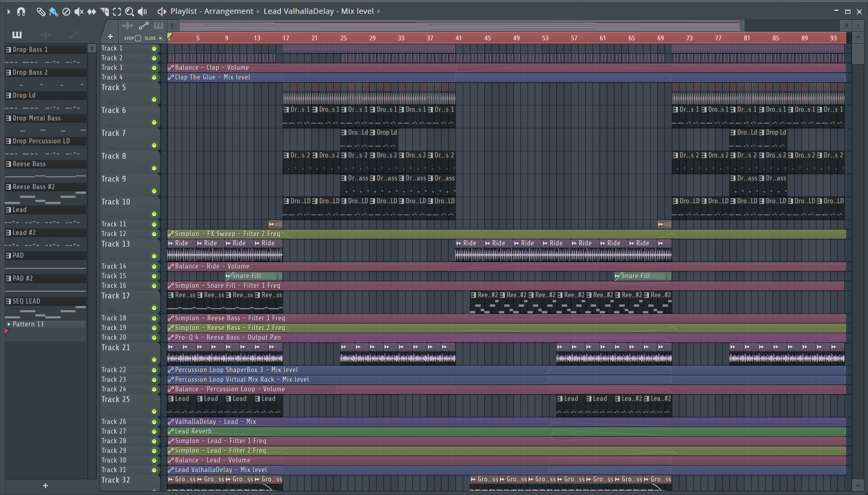Image resolution: width=868 pixels, height=495 pixels.
Task: Select the Slice tool
Action: tap(105, 12)
